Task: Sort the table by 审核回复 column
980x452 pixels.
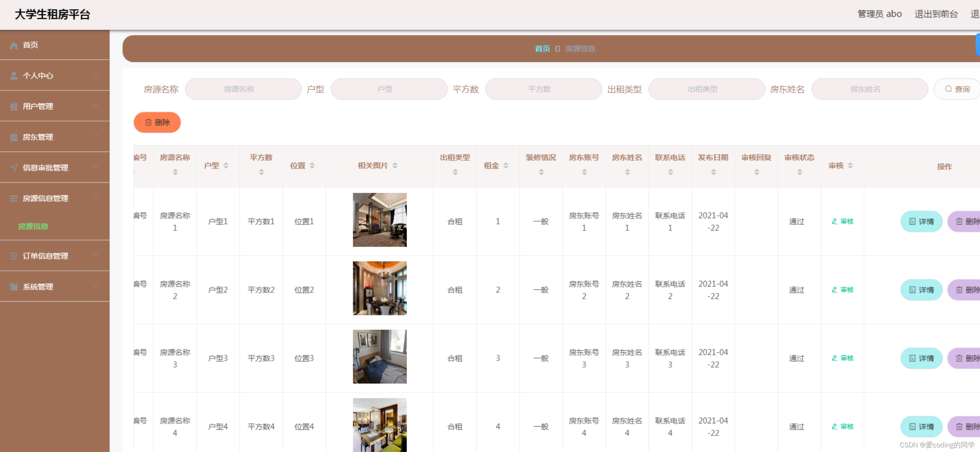Action: point(756,172)
